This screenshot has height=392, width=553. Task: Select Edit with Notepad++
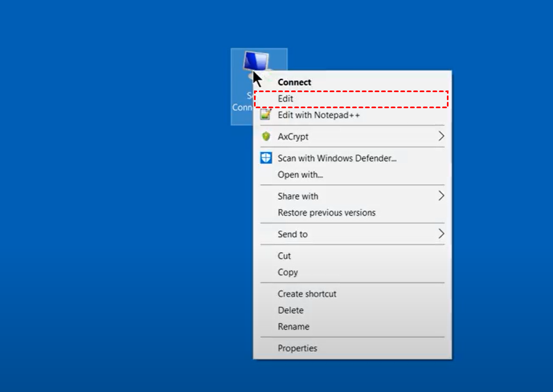[x=353, y=115]
